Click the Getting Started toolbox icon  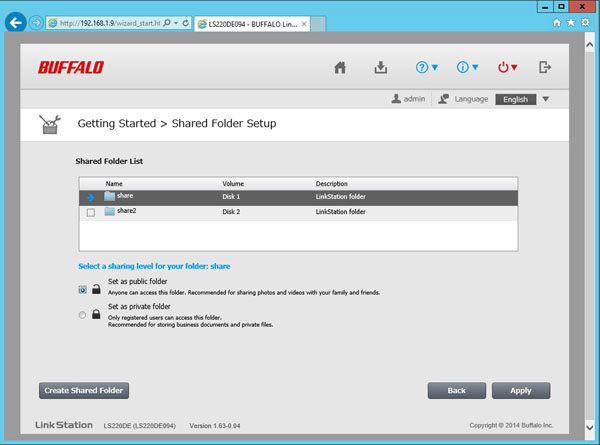point(50,124)
